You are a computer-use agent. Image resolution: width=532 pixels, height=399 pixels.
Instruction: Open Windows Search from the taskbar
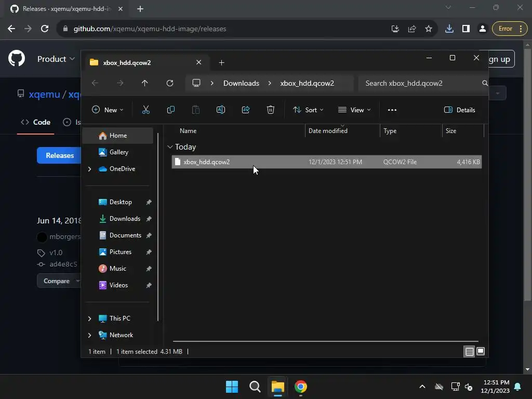click(255, 387)
